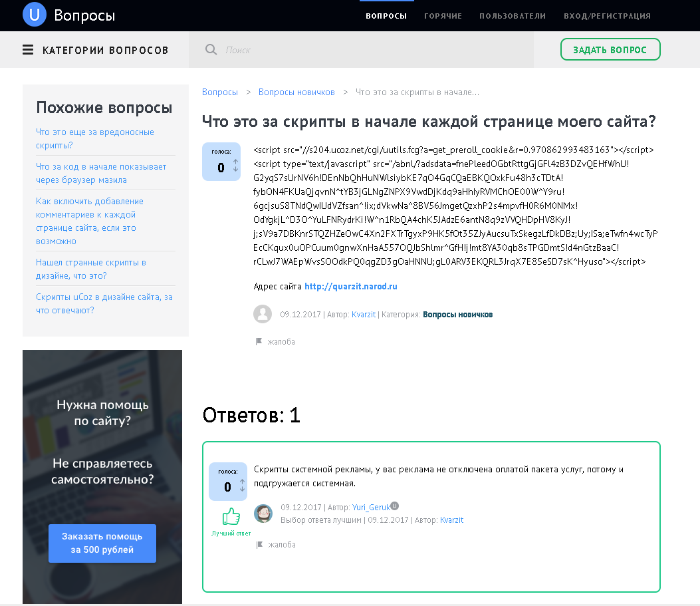The height and width of the screenshot is (606, 700).
Task: Click the Вопросы новичков breadcrumb link
Action: [296, 92]
